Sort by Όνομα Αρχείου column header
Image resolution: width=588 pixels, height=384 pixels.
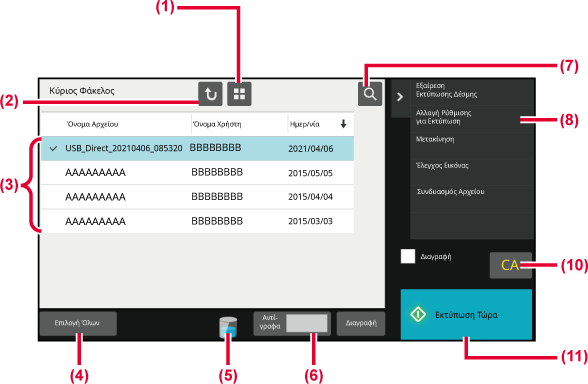92,124
